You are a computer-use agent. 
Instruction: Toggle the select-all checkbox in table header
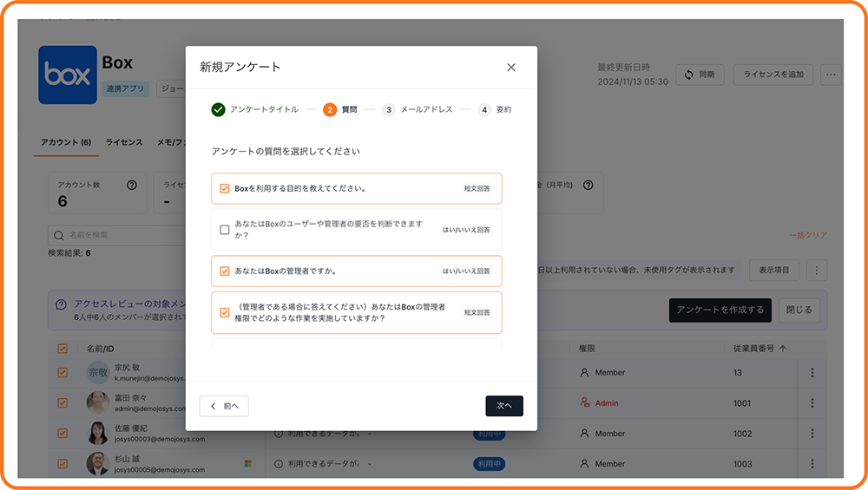[x=62, y=349]
